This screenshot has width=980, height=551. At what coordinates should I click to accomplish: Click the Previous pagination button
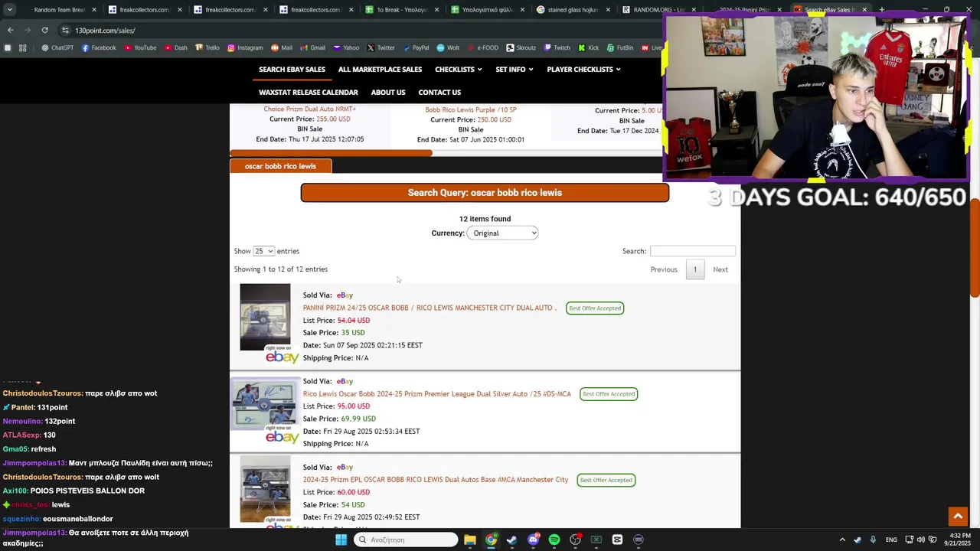click(664, 269)
